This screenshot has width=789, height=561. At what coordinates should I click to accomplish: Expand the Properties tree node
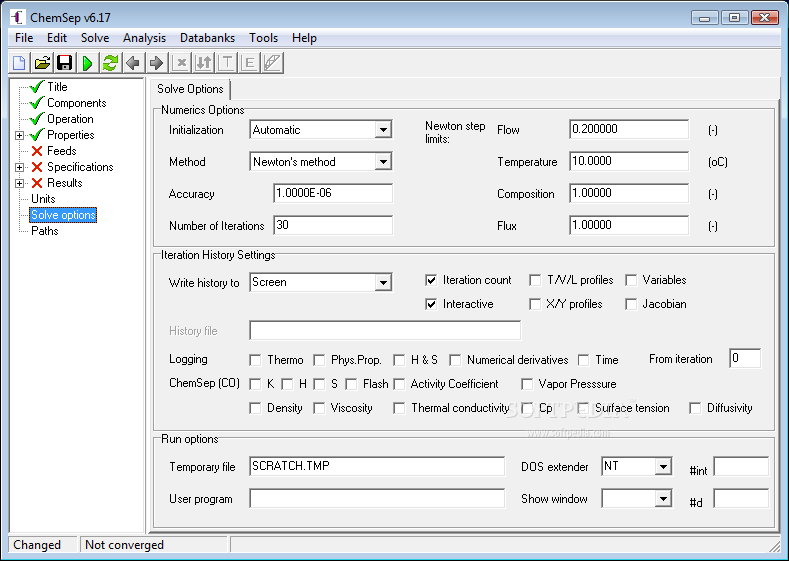pyautogui.click(x=19, y=135)
